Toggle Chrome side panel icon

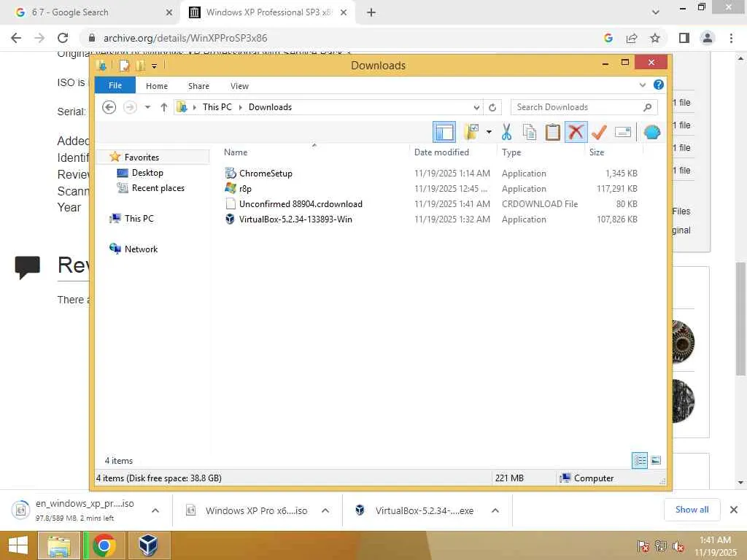point(684,38)
